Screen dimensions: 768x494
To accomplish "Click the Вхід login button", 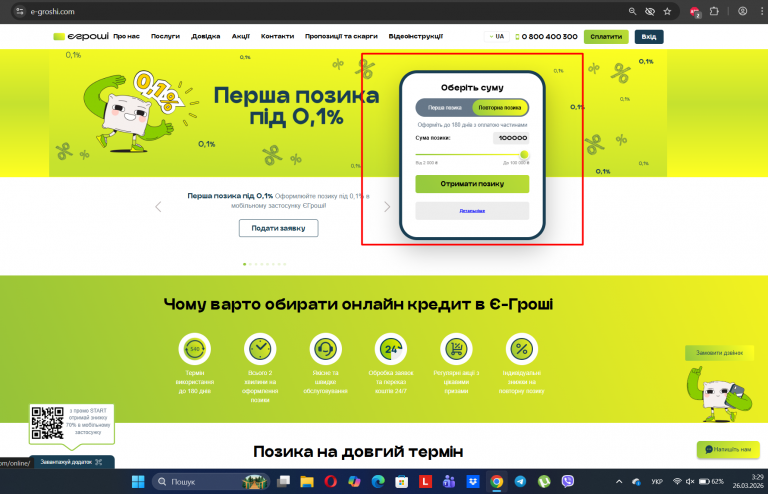I will point(649,37).
